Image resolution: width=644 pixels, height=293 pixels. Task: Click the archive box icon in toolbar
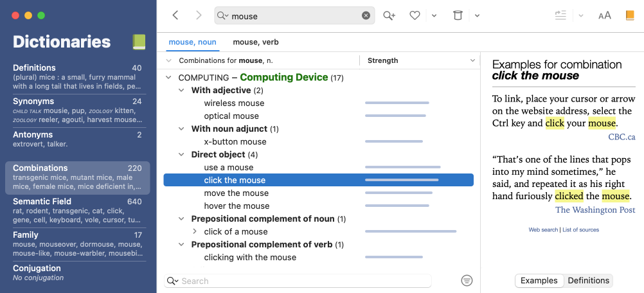click(x=458, y=15)
